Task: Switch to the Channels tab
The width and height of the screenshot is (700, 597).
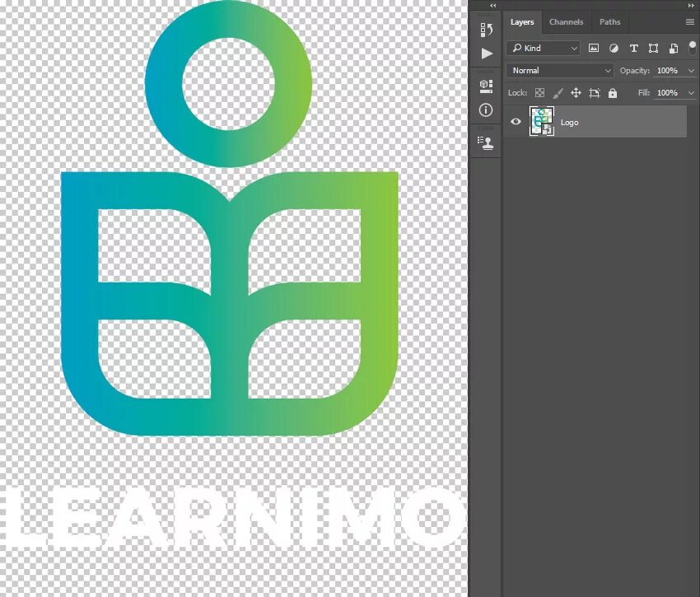Action: 566,22
